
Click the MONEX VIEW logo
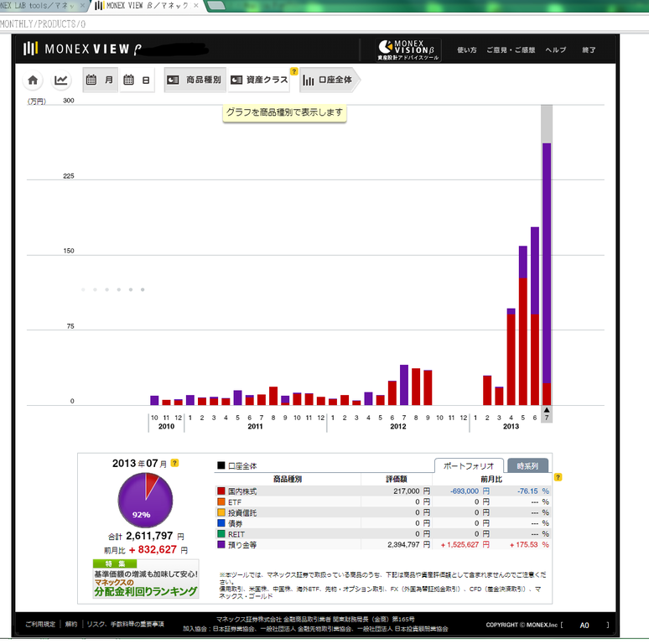point(83,49)
